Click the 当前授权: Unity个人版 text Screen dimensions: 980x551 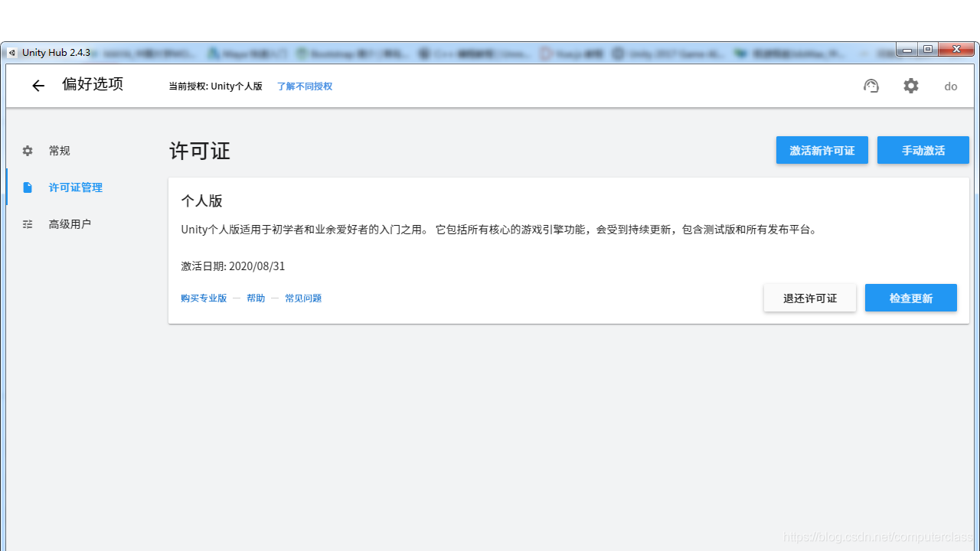point(215,86)
